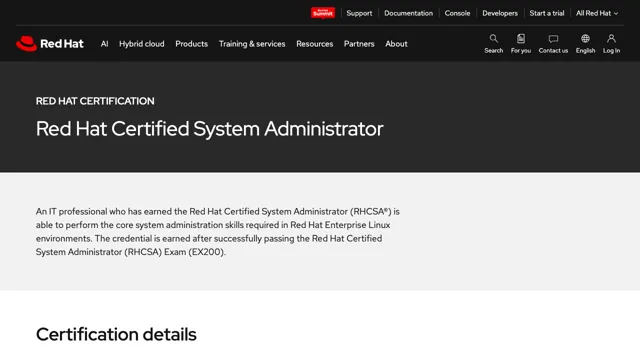Click the Red Hat Certified System Administrator heading
Image resolution: width=640 pixels, height=360 pixels.
[209, 129]
